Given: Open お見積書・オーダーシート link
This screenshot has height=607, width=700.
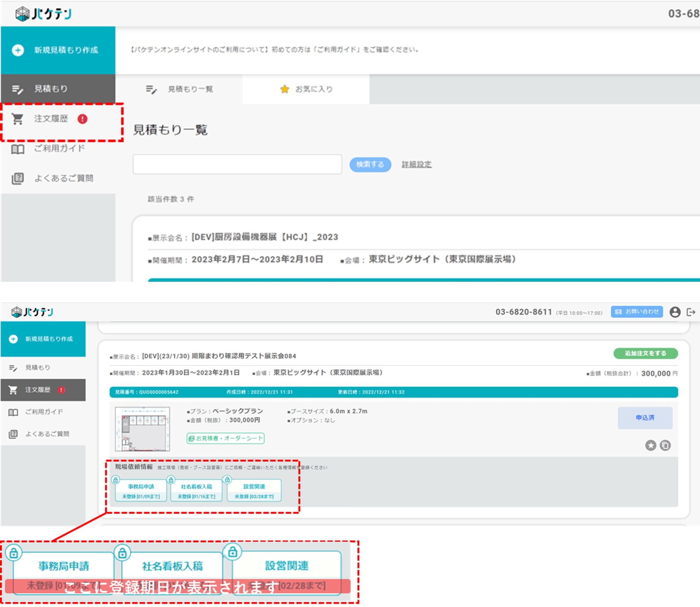Looking at the screenshot, I should (x=226, y=438).
